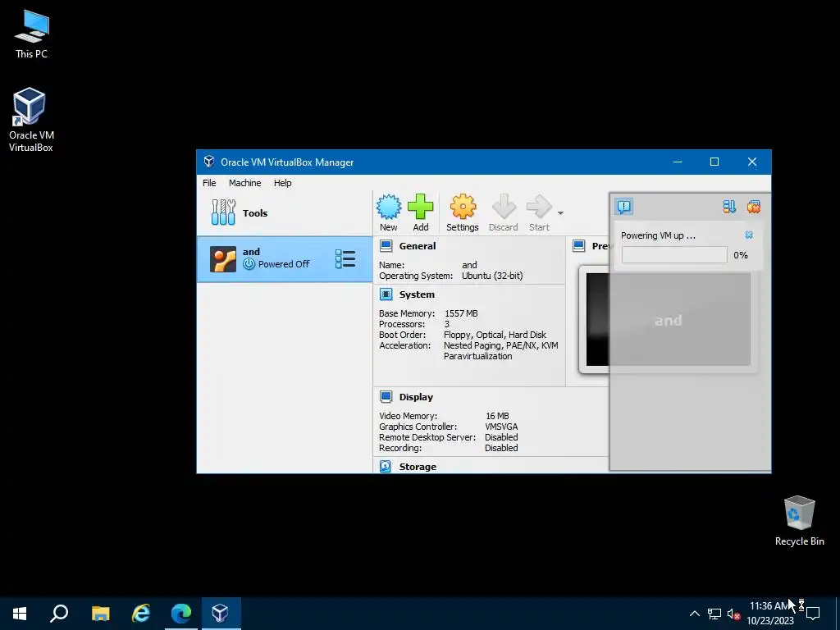Click the muted volume tray icon

point(733,614)
